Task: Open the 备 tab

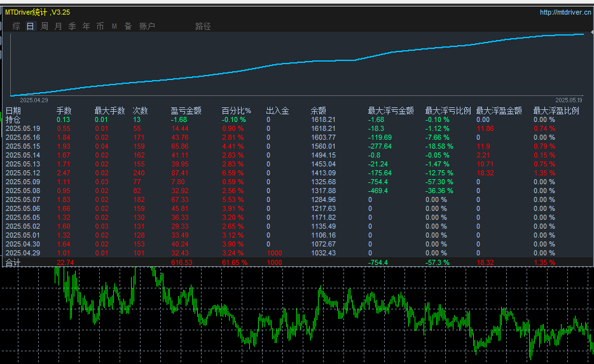Action: 128,26
